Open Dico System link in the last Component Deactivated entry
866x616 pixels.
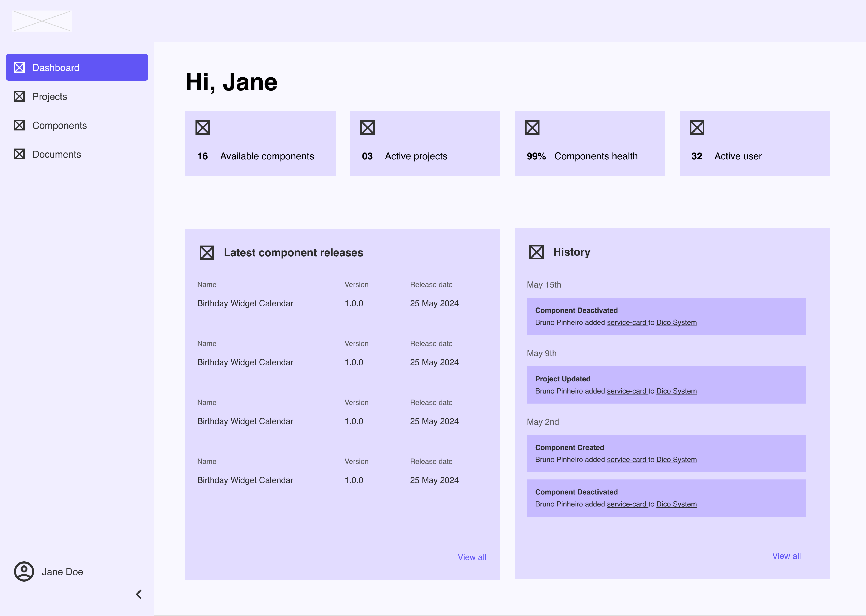pyautogui.click(x=676, y=504)
